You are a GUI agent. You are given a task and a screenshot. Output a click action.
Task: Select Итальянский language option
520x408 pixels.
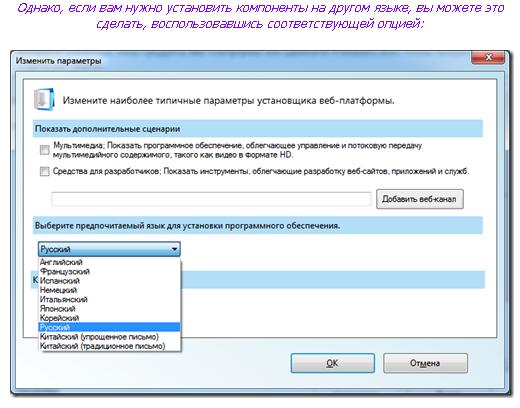(x=110, y=299)
